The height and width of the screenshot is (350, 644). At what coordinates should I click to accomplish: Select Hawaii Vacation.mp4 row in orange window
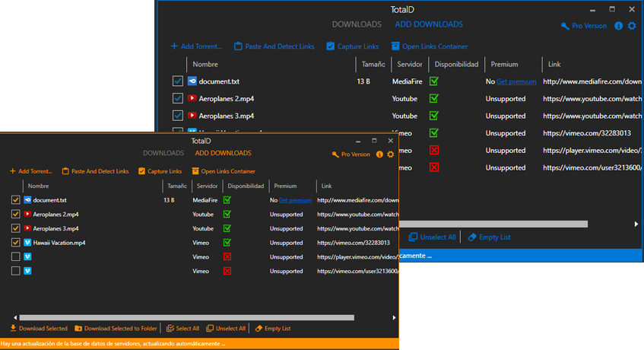(x=204, y=243)
